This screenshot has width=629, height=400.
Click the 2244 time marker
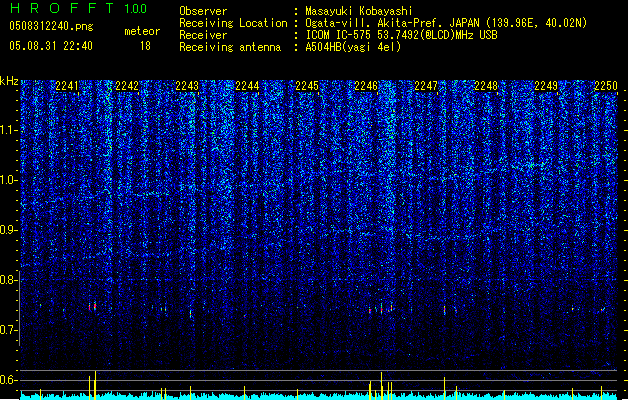(x=247, y=86)
